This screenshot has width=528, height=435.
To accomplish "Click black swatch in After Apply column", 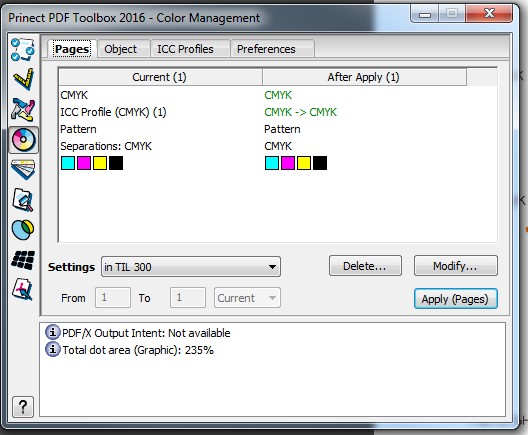I will point(320,163).
